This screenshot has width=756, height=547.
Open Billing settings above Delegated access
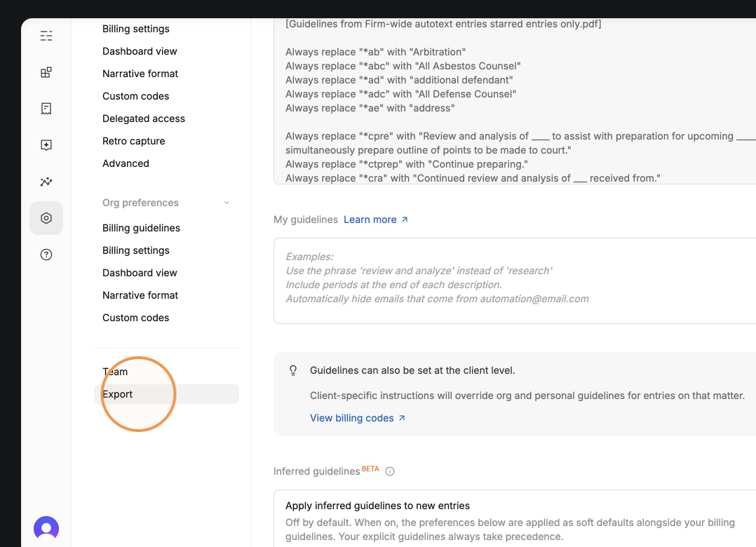[136, 29]
